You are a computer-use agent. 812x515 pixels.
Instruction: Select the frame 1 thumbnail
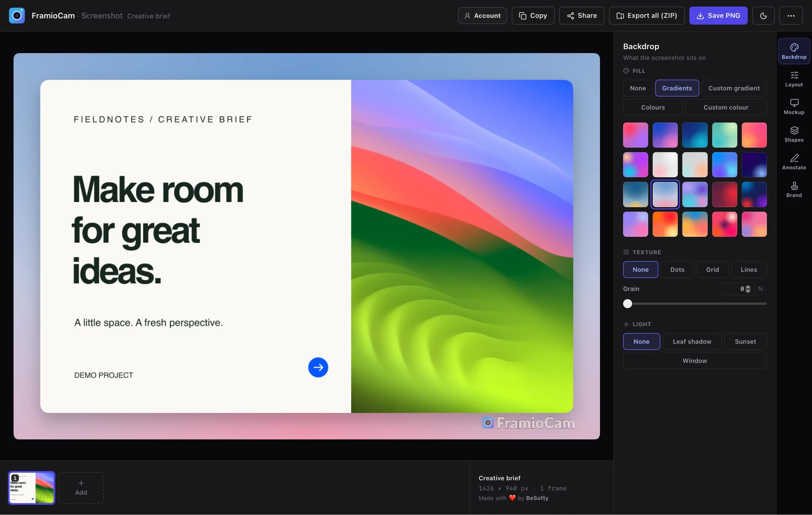pos(31,488)
